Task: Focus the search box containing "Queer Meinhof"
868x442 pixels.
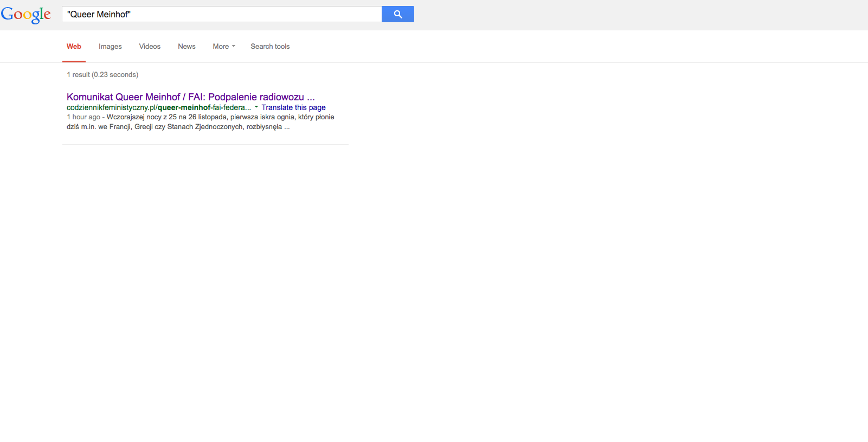Action: point(222,14)
